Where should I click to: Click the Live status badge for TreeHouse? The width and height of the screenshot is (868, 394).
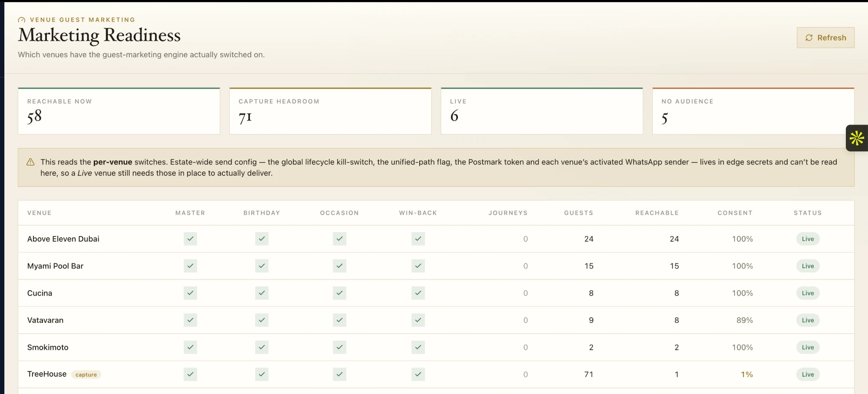[808, 374]
